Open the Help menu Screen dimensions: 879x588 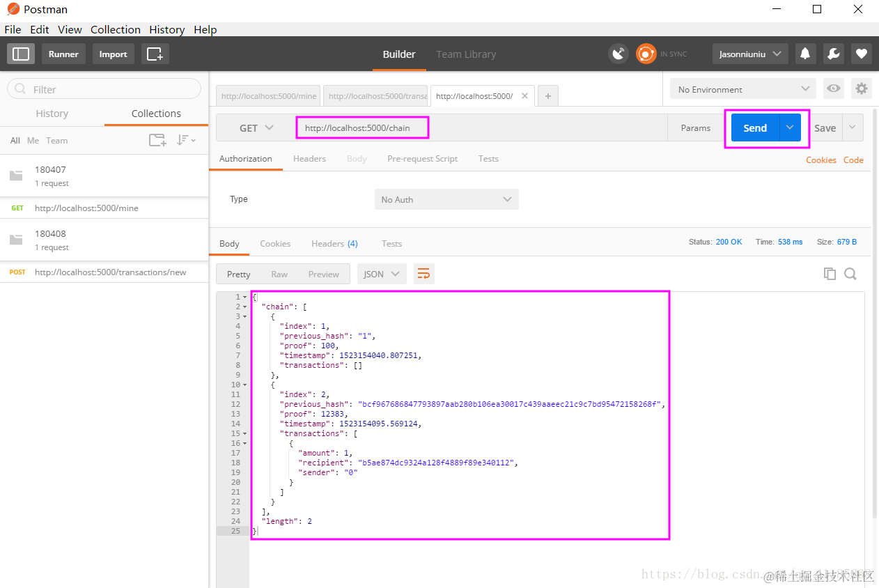click(x=205, y=29)
